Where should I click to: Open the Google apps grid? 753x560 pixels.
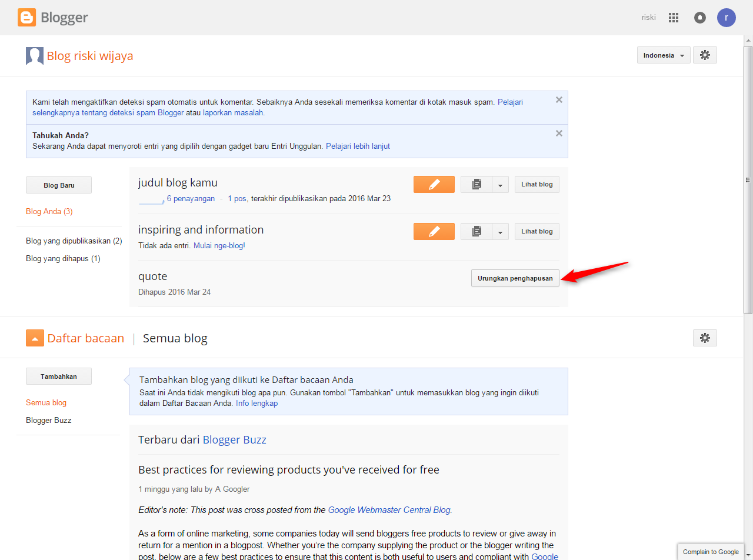674,18
